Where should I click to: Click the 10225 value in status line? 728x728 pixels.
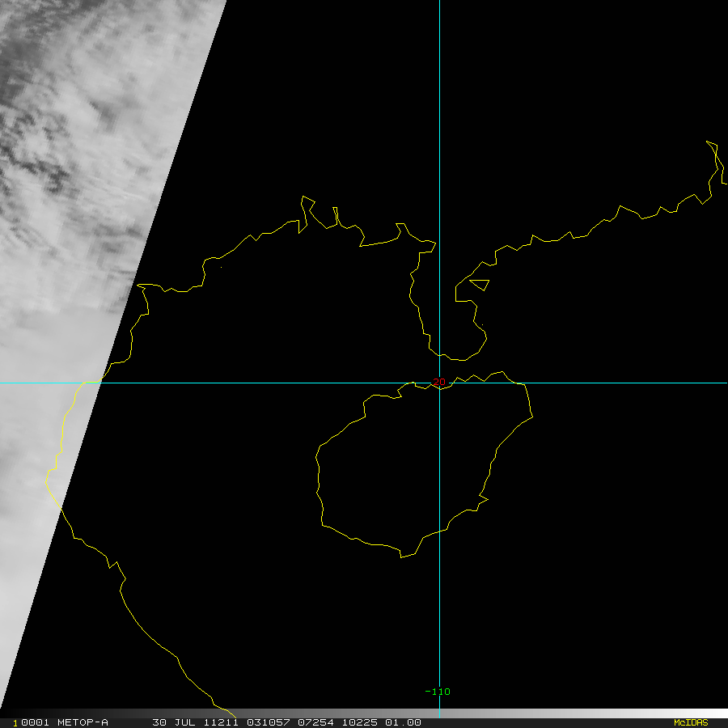click(360, 722)
